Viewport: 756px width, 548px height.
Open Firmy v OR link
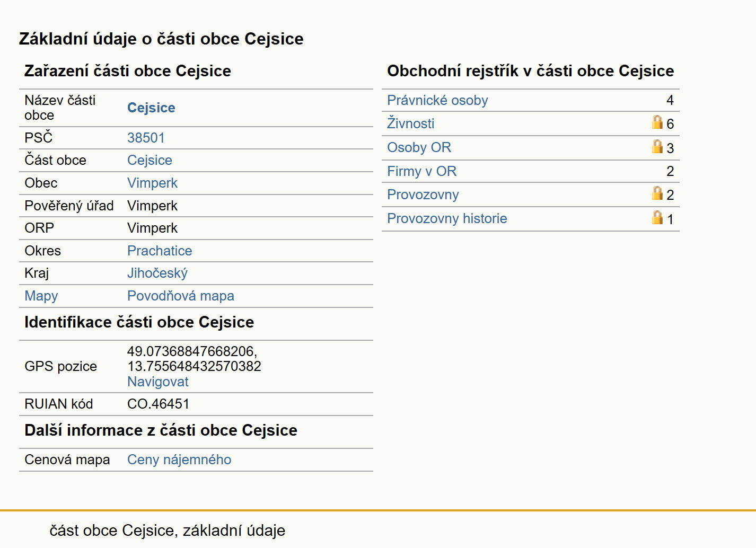click(421, 171)
